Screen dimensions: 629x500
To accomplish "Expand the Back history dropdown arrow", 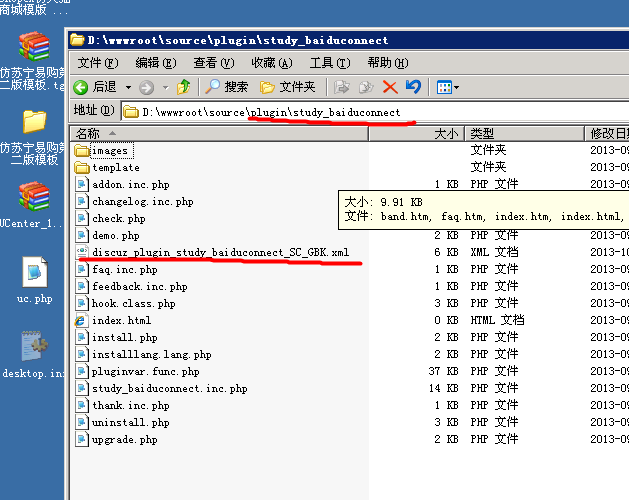I will [x=128, y=87].
